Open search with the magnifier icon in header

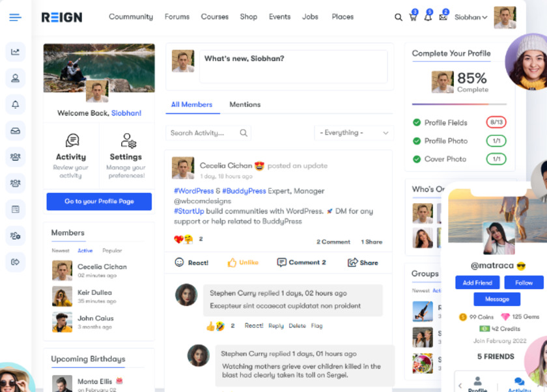click(x=398, y=17)
